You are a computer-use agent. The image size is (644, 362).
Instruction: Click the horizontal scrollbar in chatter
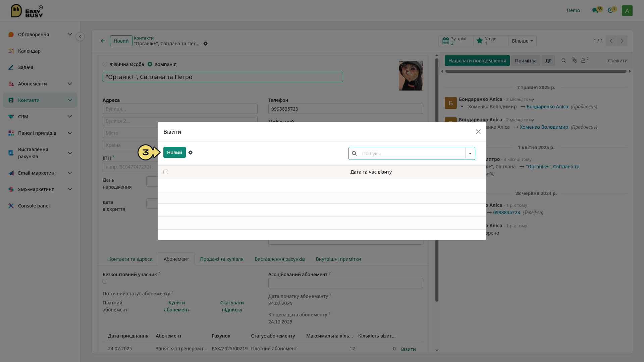click(536, 71)
